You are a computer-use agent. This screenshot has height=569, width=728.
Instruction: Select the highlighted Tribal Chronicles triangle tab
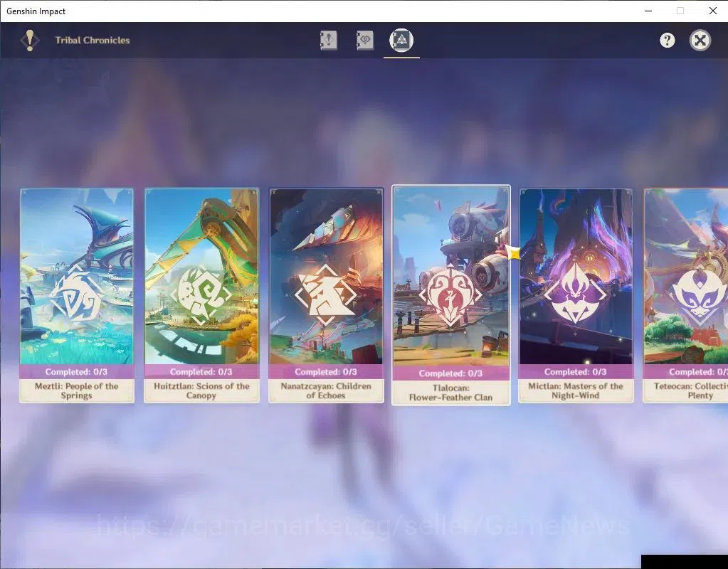pos(401,41)
